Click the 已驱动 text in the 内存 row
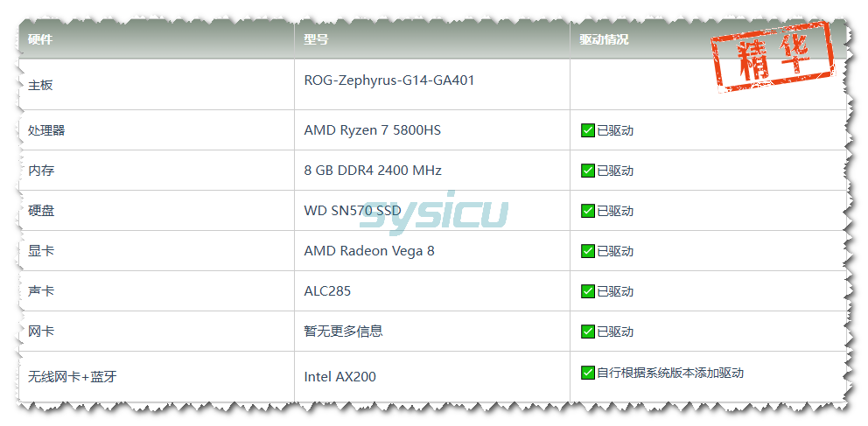This screenshot has width=868, height=426. 615,171
